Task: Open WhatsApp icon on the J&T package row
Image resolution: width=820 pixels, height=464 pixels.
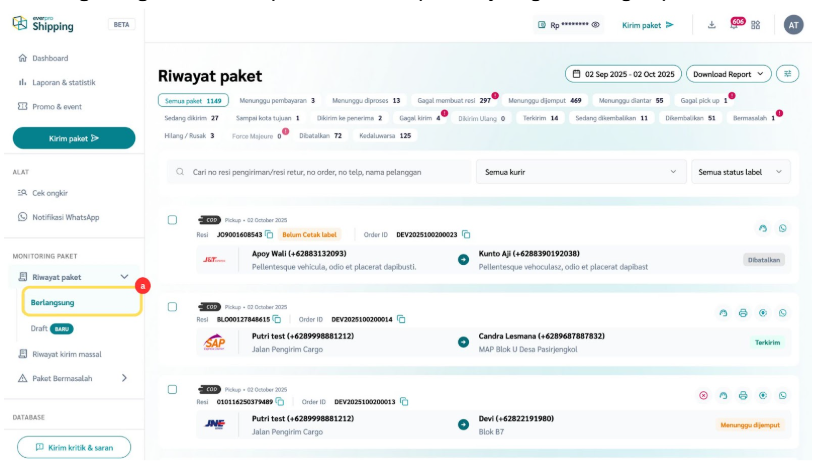Action: [782, 229]
